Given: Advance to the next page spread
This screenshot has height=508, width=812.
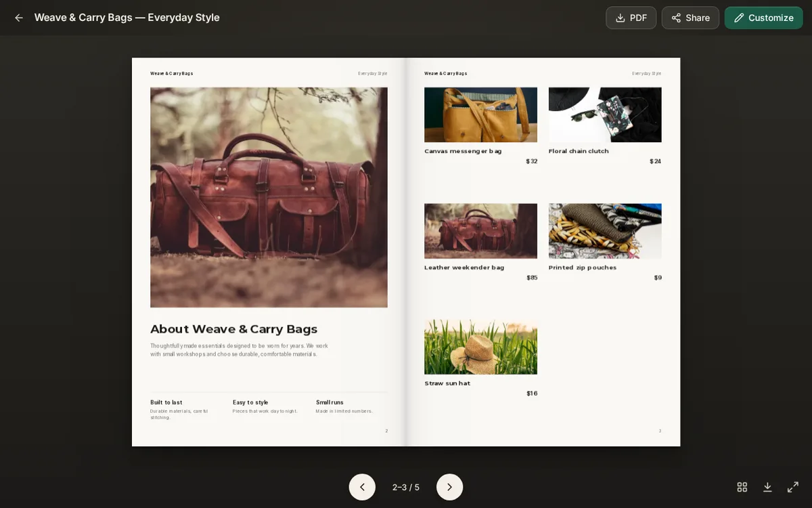Looking at the screenshot, I should (x=449, y=487).
